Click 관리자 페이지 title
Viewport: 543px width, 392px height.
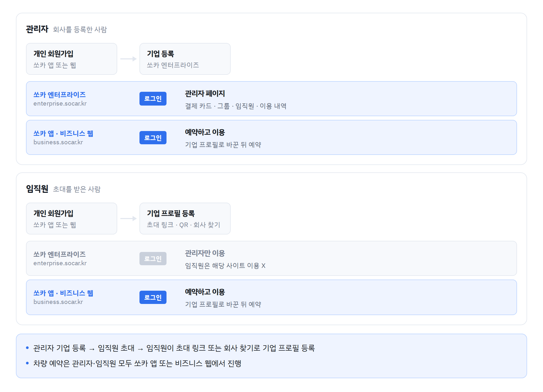205,93
